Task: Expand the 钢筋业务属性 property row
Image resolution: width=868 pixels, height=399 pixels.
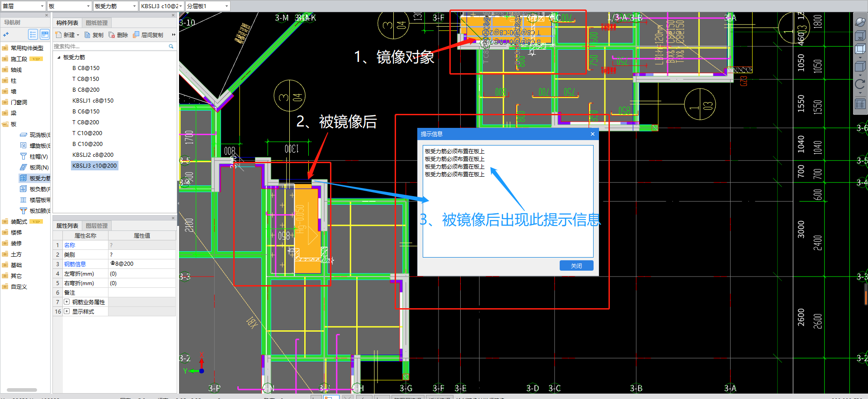Action: 67,302
